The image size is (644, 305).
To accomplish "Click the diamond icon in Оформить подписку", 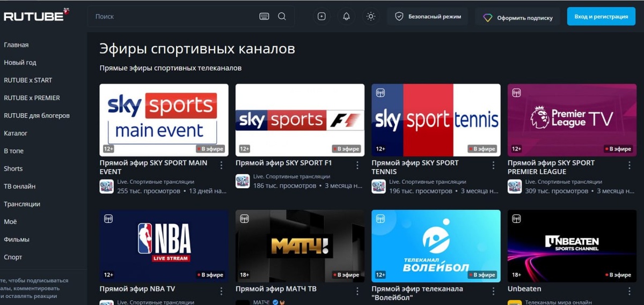I will point(487,17).
